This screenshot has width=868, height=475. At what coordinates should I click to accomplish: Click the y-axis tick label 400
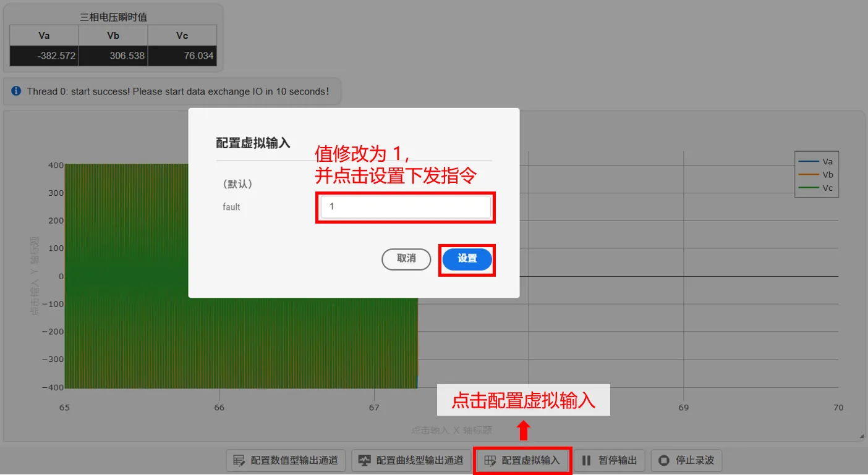click(x=55, y=165)
